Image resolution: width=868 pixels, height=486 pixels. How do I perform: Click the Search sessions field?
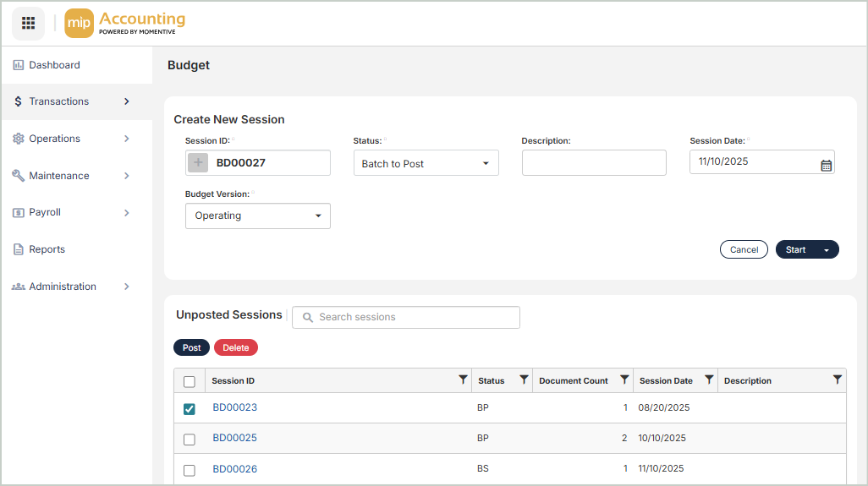(406, 317)
